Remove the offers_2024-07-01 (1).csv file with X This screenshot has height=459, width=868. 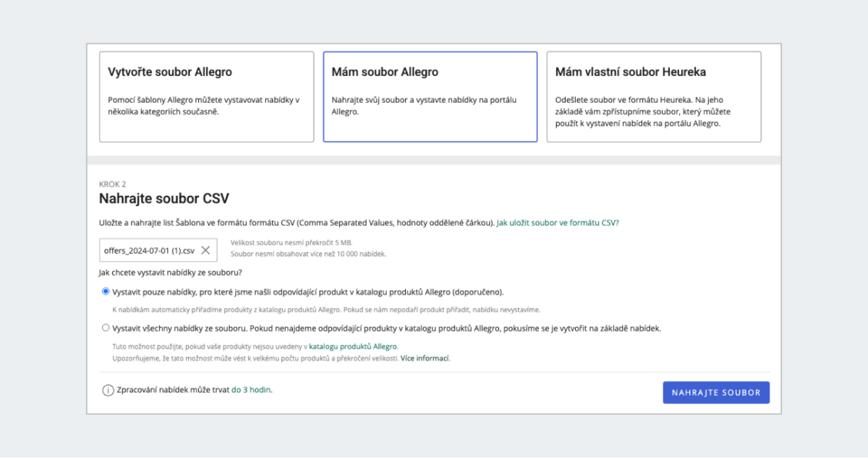(x=205, y=250)
